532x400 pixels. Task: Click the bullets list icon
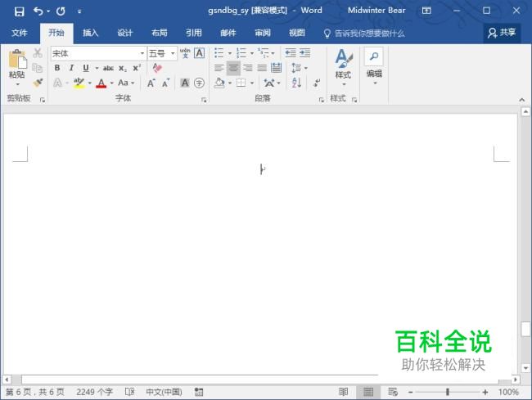point(219,53)
